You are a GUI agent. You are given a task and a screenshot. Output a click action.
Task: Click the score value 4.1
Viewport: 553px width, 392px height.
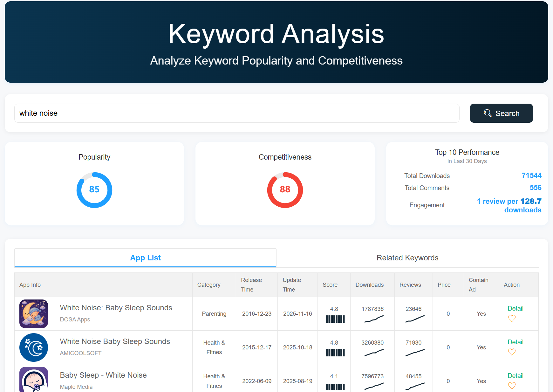[x=334, y=376]
